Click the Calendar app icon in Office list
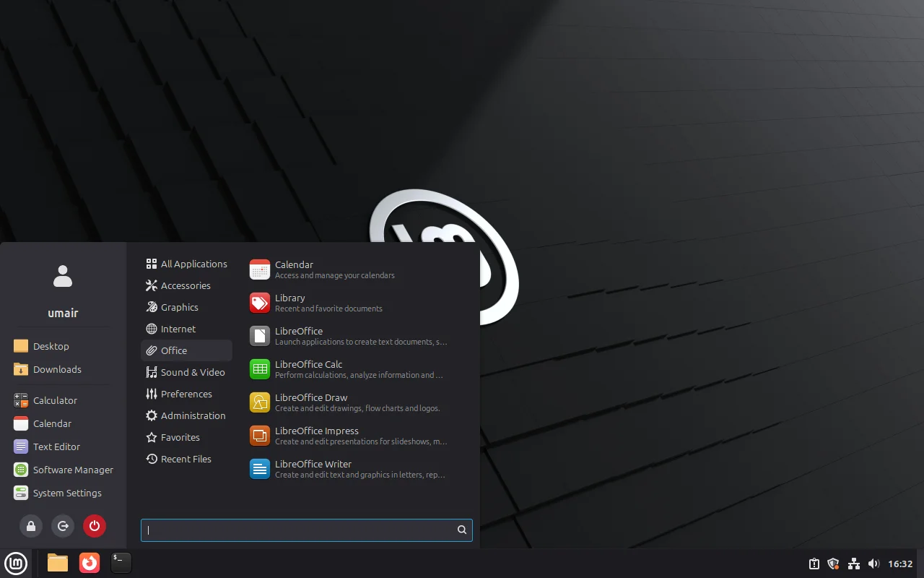This screenshot has height=578, width=924. (x=260, y=269)
